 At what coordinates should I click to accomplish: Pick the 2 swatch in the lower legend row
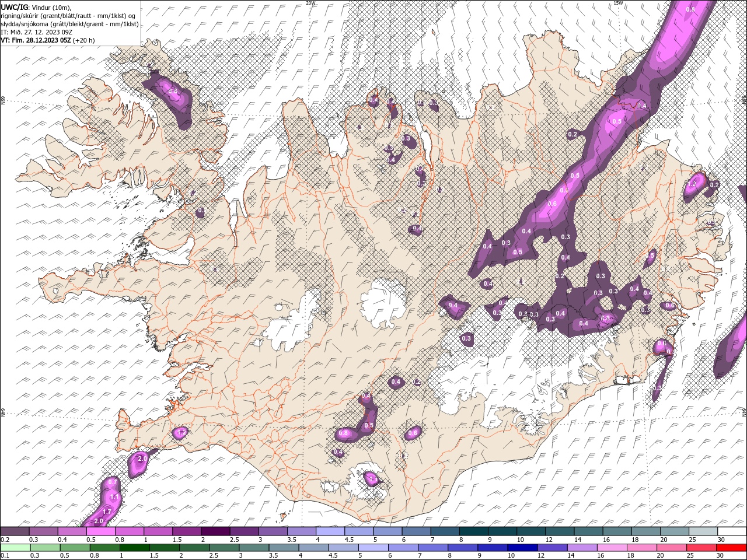[x=194, y=547]
